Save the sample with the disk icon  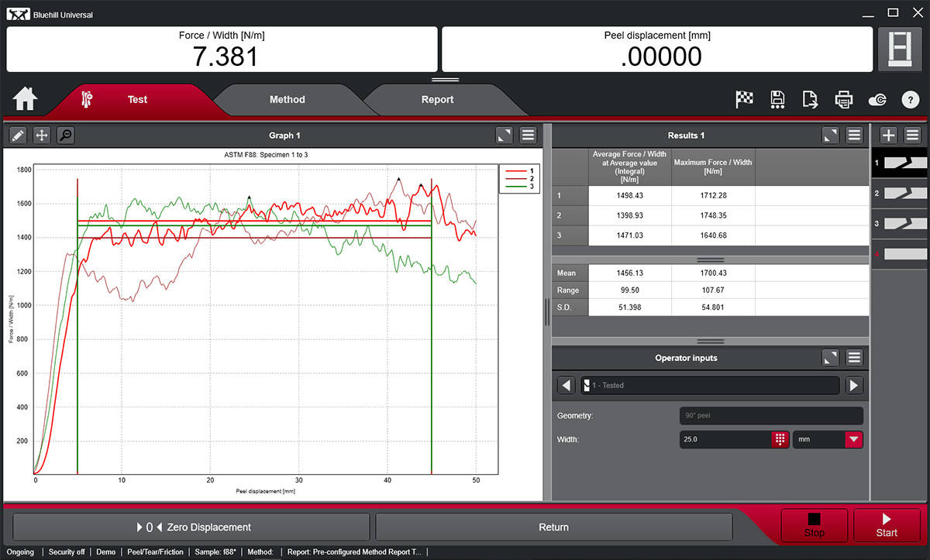tap(777, 99)
